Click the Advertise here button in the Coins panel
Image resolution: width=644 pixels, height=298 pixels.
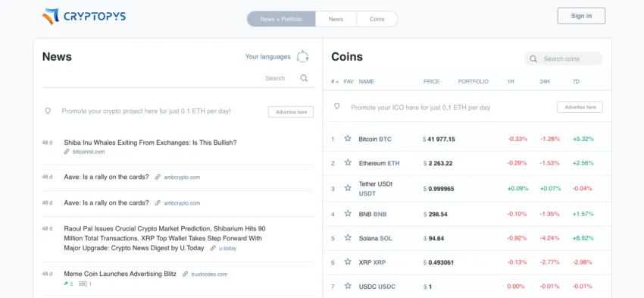coord(580,107)
